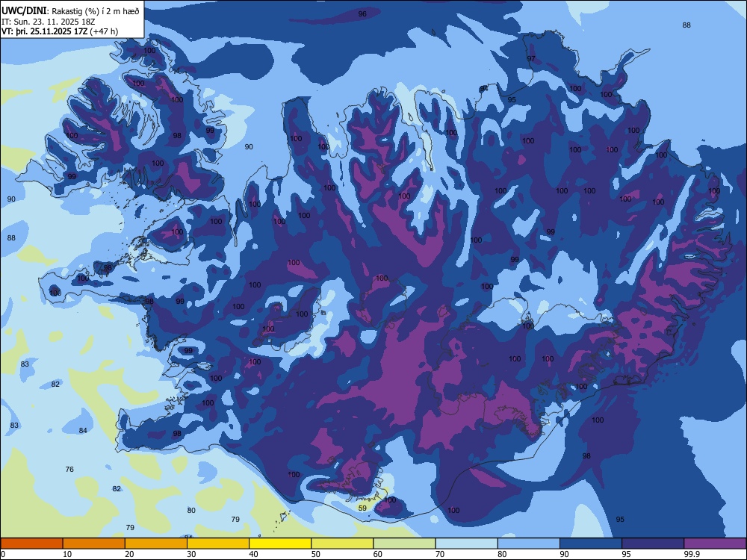Select the '76' value in the southwest sea
The image size is (747, 560).
pyautogui.click(x=69, y=469)
